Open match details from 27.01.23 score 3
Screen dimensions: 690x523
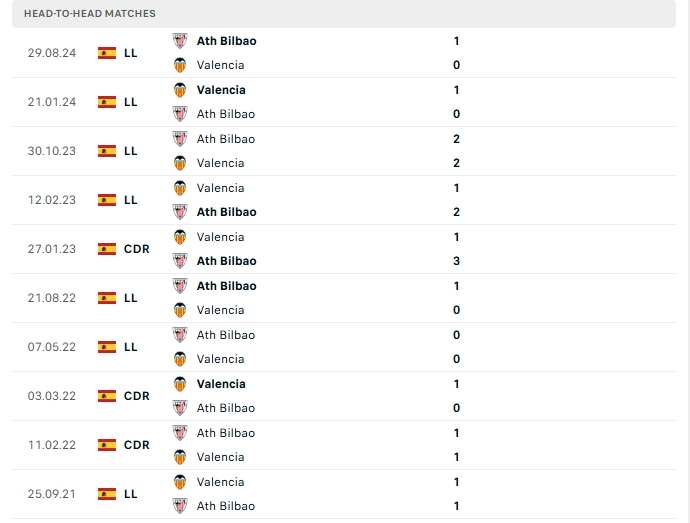pos(456,261)
